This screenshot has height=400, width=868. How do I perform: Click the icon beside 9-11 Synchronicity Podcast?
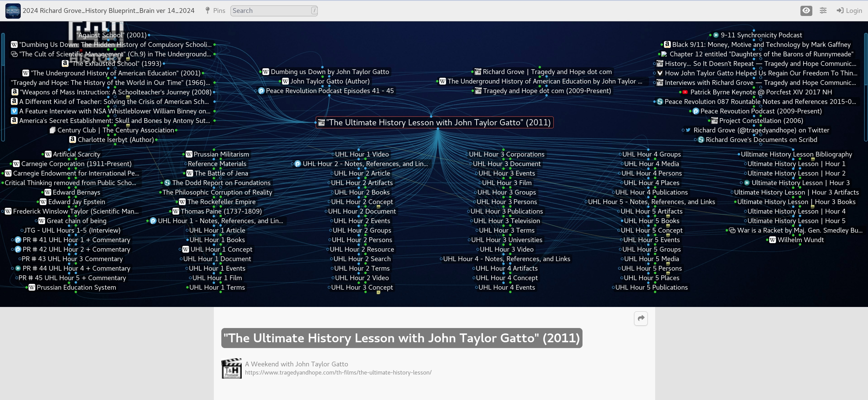click(716, 35)
